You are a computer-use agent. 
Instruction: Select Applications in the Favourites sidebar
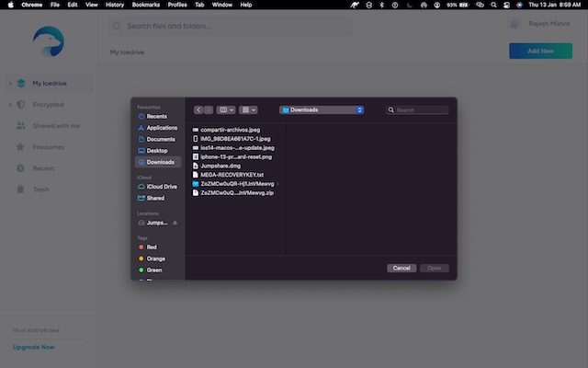162,128
